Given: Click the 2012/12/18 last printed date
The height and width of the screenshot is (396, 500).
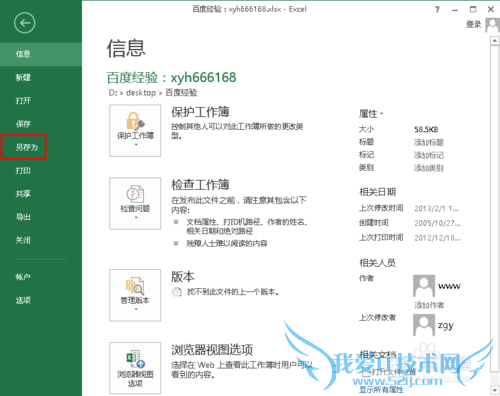Looking at the screenshot, I should (437, 238).
